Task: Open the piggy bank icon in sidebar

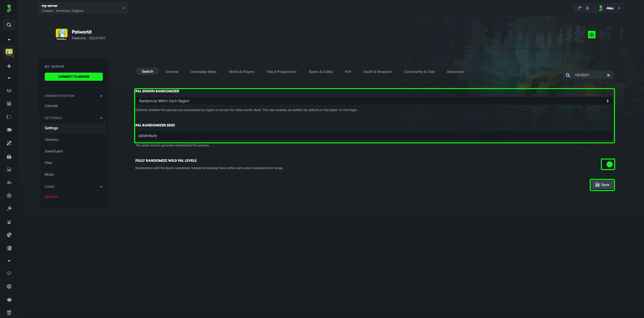Action: (9, 300)
